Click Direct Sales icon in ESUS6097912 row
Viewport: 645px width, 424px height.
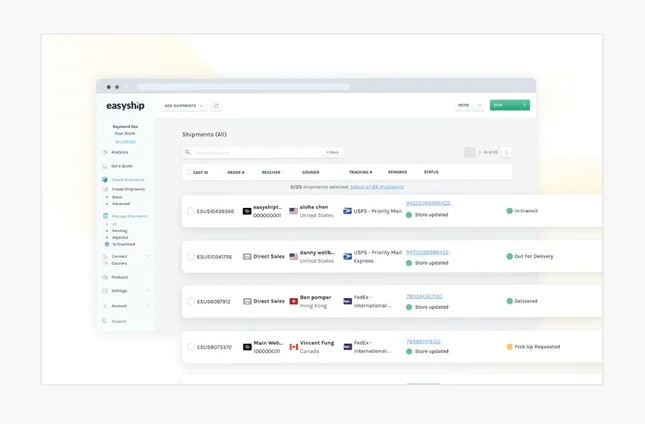(247, 301)
